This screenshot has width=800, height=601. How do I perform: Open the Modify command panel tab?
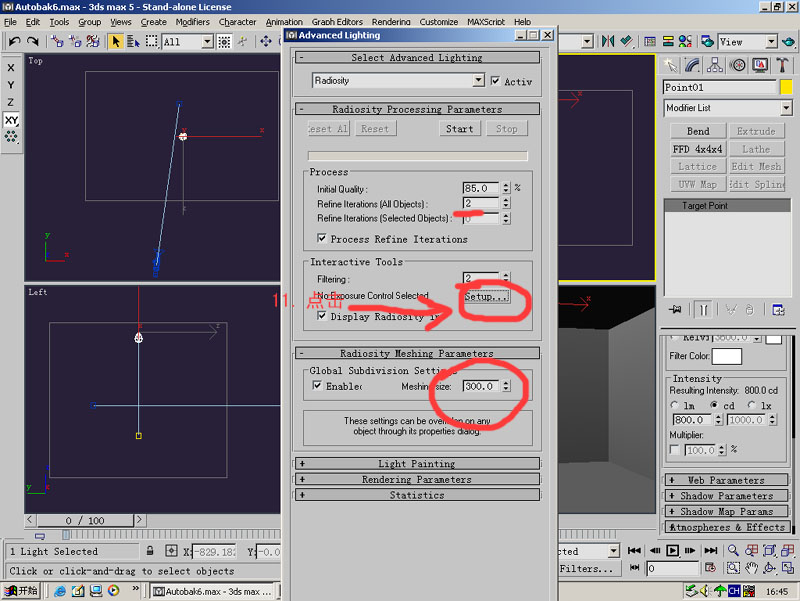point(692,65)
